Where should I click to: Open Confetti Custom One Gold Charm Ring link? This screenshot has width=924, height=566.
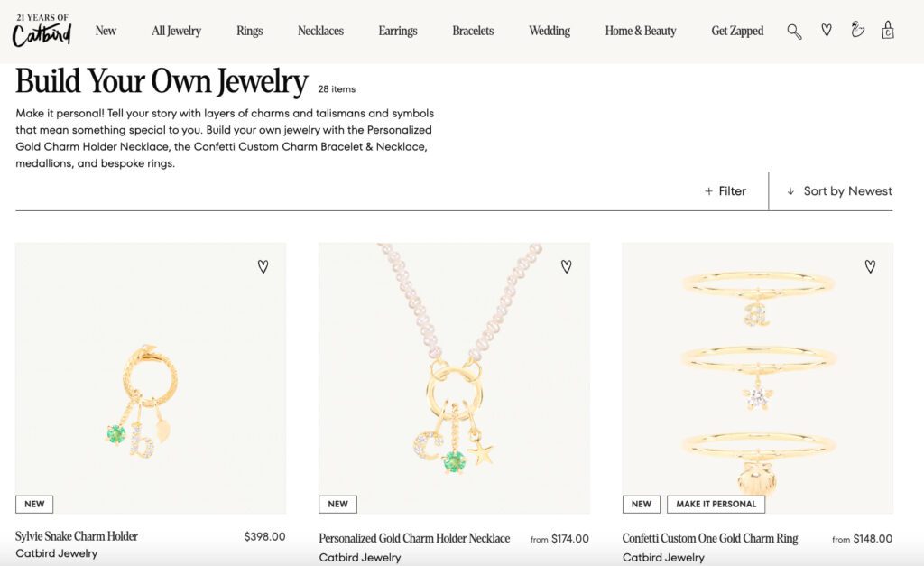pyautogui.click(x=710, y=538)
